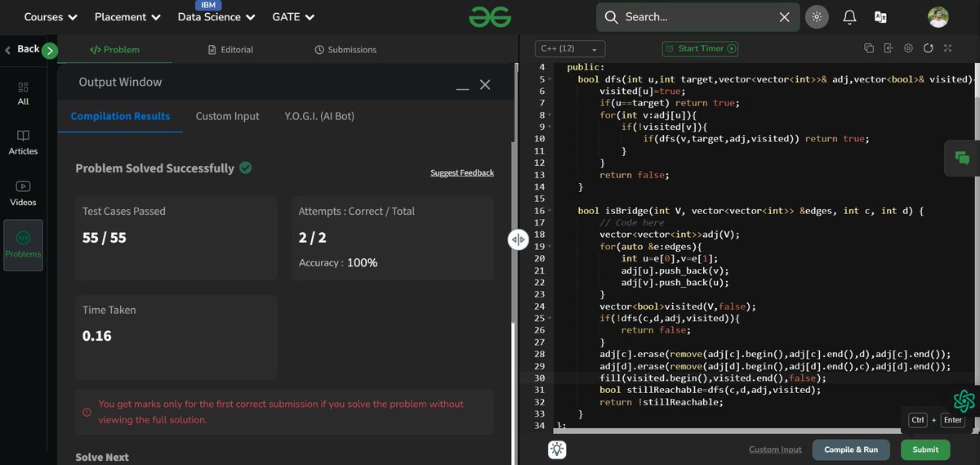Open the green chat bubble widget
The height and width of the screenshot is (465, 980).
[x=962, y=158]
